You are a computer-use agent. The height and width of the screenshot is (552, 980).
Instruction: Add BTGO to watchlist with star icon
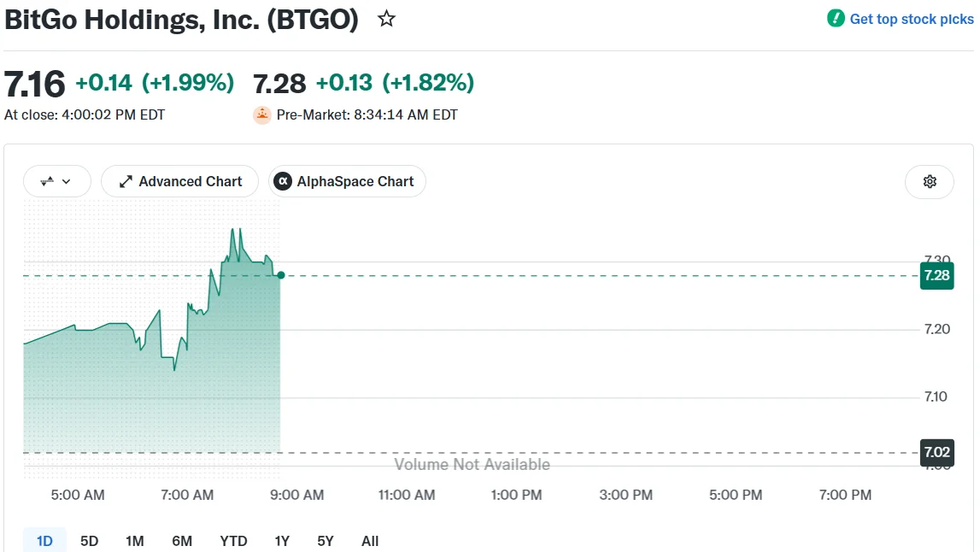click(386, 19)
